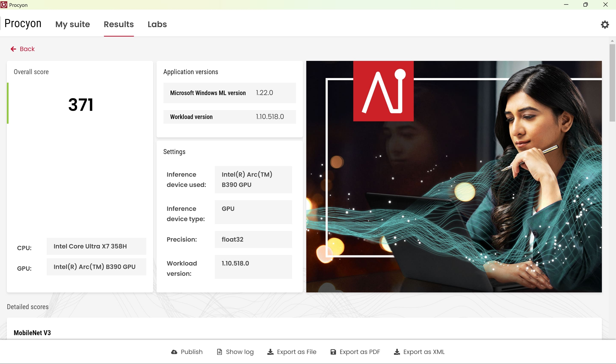616x364 pixels.
Task: Click the red Back arrow icon
Action: click(x=13, y=49)
